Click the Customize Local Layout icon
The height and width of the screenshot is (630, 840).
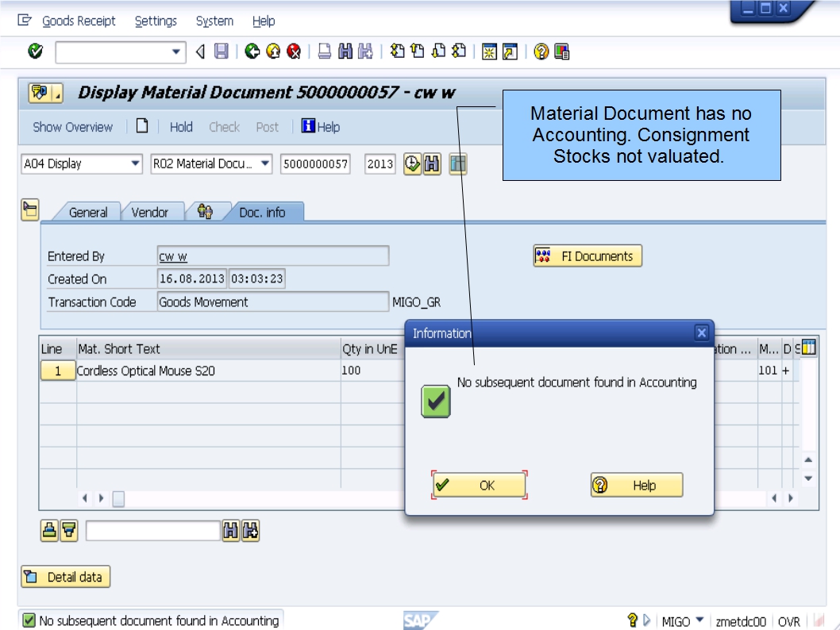[x=561, y=52]
